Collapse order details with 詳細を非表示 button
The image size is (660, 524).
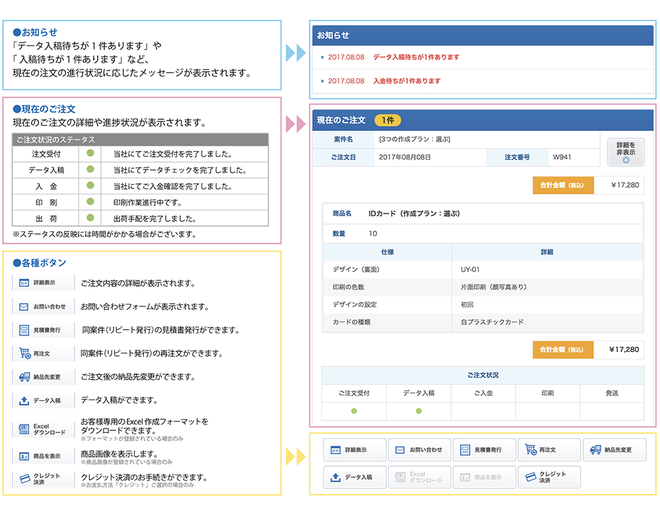[626, 152]
